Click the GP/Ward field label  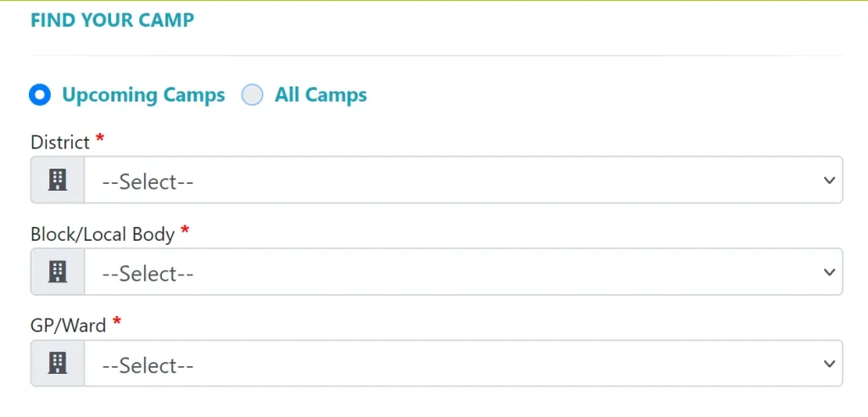tap(68, 325)
